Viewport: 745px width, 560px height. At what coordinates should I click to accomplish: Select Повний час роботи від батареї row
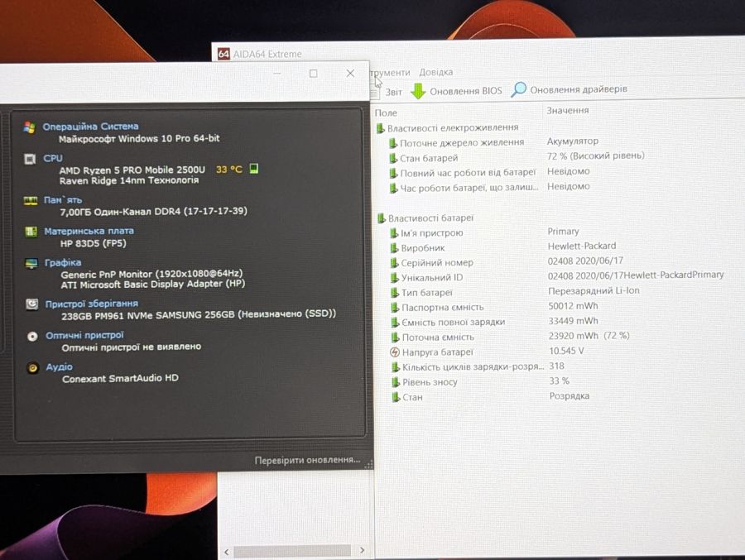pyautogui.click(x=489, y=172)
